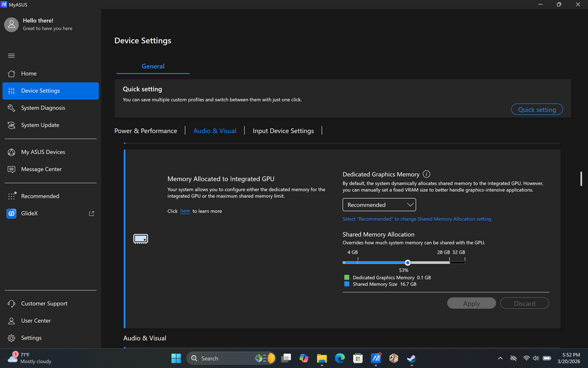Screen dimensions: 588x368
Task: Launch GlideX from the sidebar
Action: coord(29,214)
